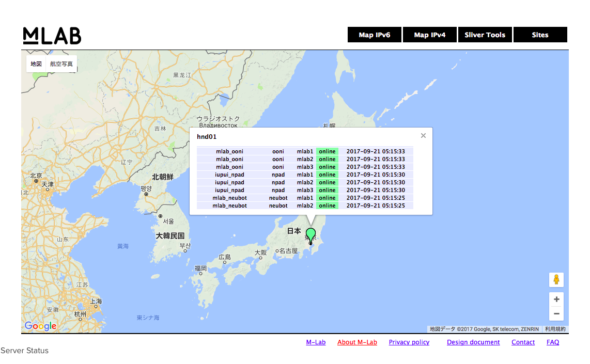Click online status for npad mlab1
The image size is (590, 364).
click(327, 175)
